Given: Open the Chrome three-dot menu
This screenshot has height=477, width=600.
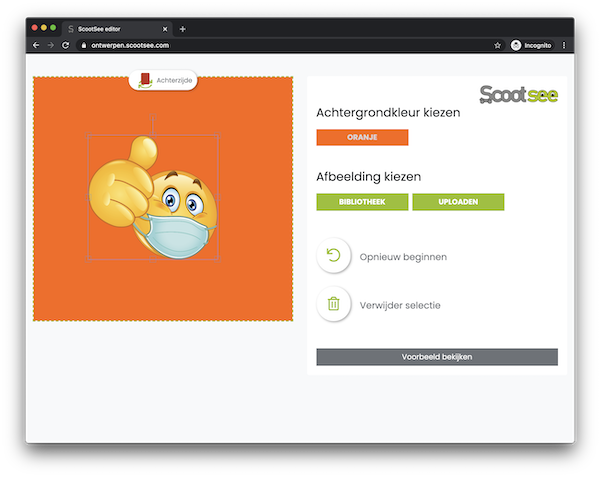Looking at the screenshot, I should coord(564,46).
